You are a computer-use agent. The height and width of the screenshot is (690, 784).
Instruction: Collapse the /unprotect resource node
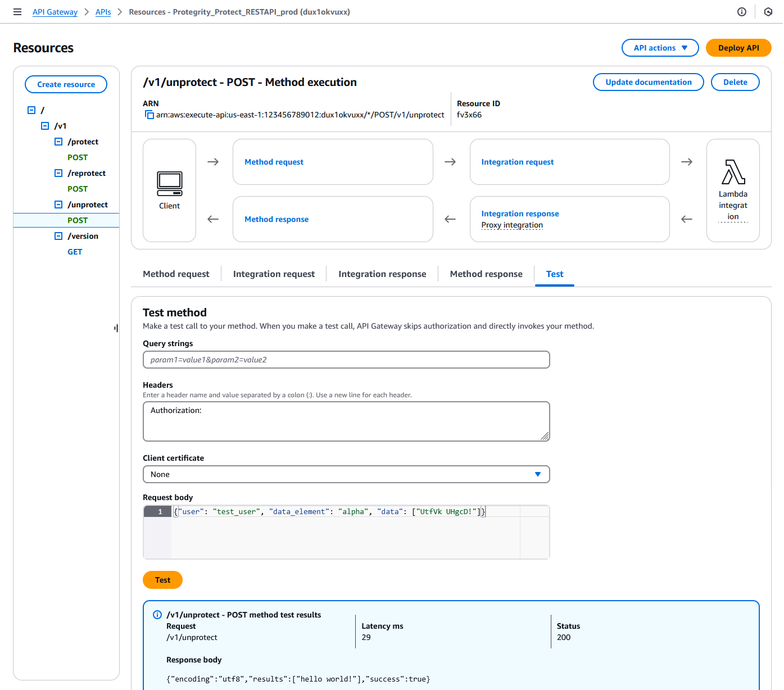click(58, 205)
